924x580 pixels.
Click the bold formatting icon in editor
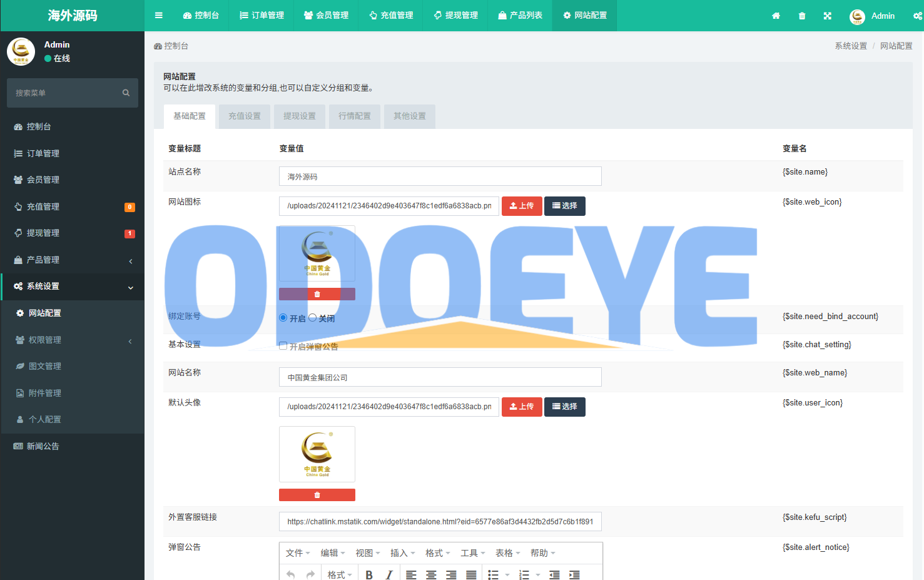tap(369, 574)
